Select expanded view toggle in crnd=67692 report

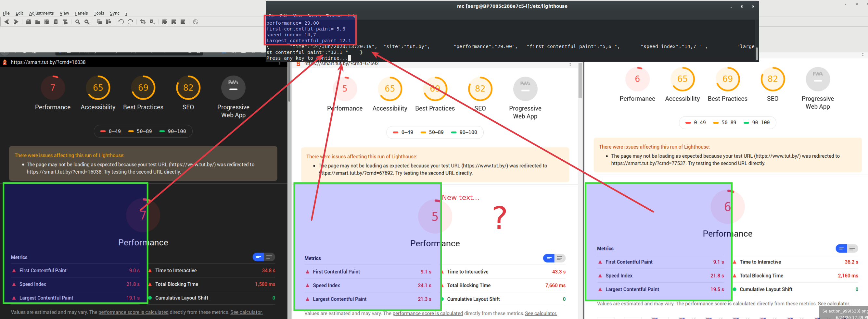click(x=560, y=258)
